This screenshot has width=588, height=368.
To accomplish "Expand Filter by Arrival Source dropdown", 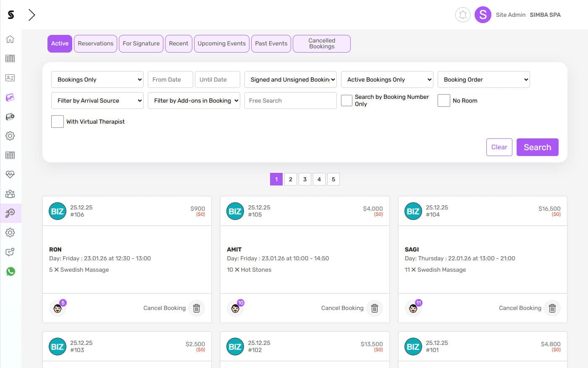I will [97, 101].
